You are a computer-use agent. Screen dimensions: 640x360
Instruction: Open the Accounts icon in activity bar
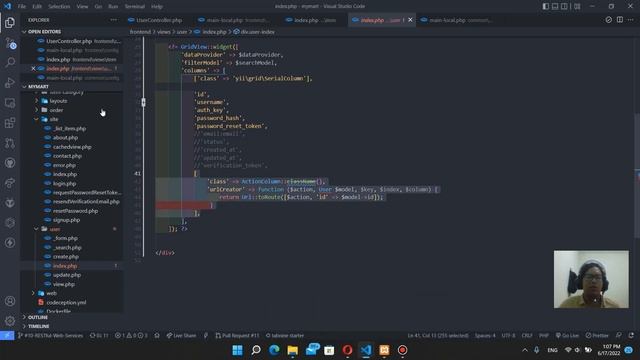pyautogui.click(x=10, y=301)
